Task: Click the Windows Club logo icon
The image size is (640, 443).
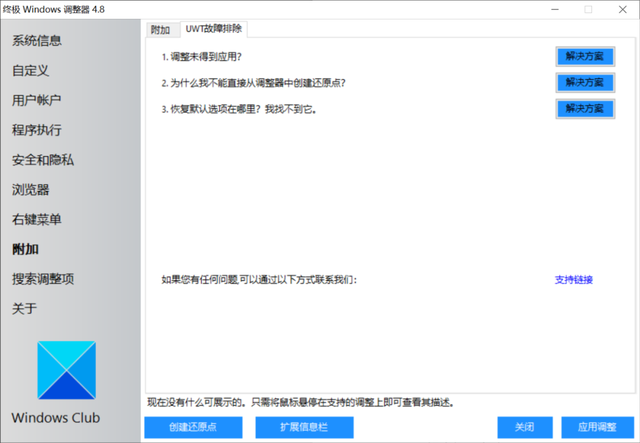Action: [x=67, y=370]
